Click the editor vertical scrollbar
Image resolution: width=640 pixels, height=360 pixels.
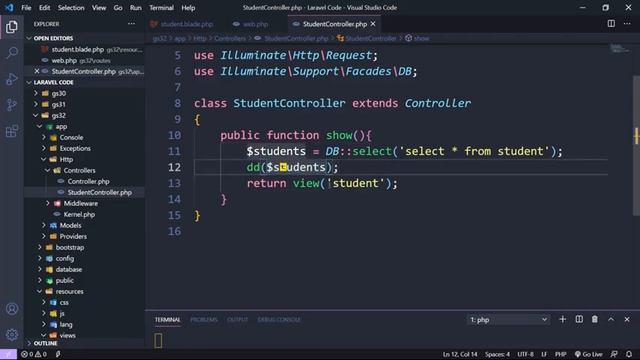636,145
